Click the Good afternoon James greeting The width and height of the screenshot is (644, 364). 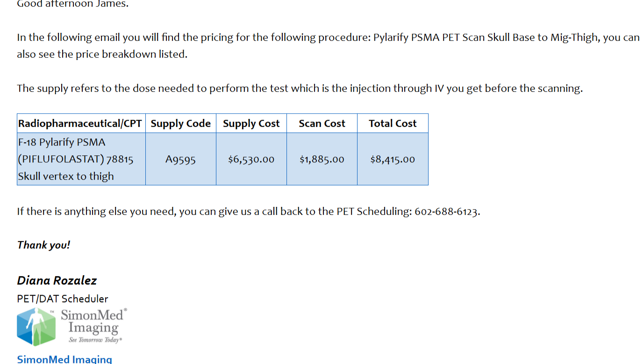pyautogui.click(x=73, y=4)
